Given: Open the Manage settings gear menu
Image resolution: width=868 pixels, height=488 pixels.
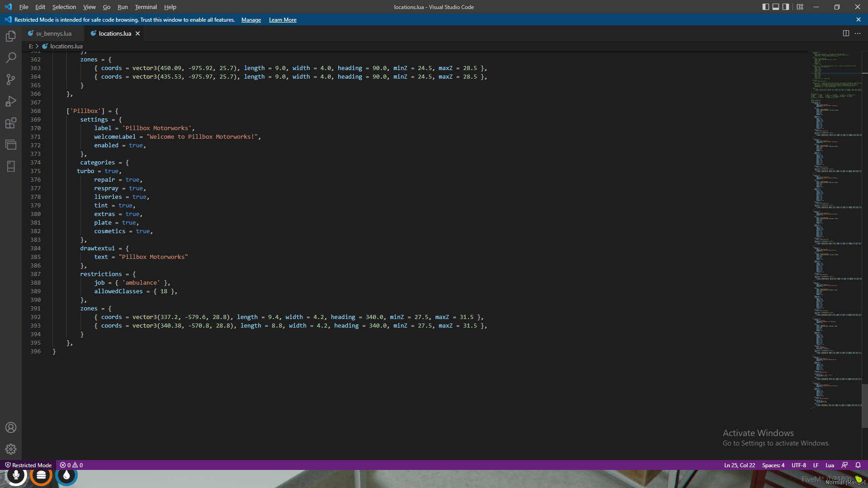Looking at the screenshot, I should pyautogui.click(x=11, y=449).
